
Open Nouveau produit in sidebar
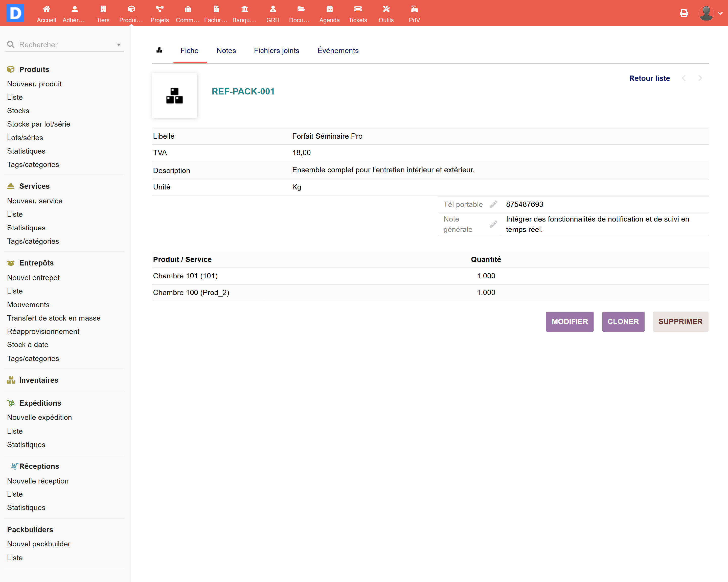pos(34,84)
